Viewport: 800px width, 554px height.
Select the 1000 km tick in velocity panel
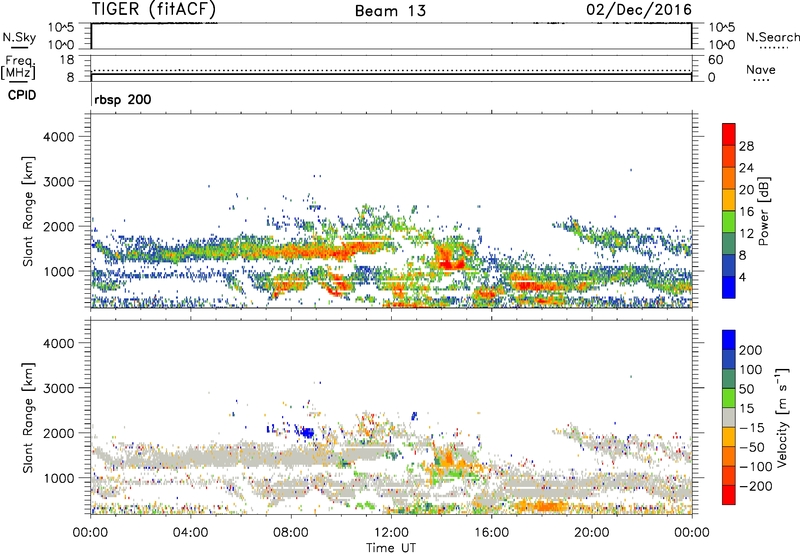[59, 478]
